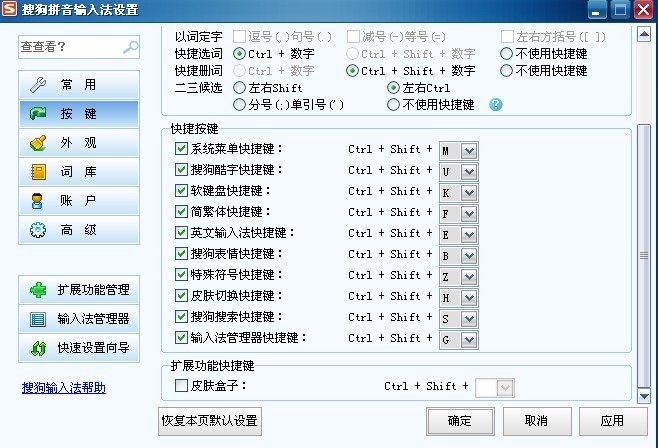
Task: Select 分号单引号 radio option
Action: 239,104
